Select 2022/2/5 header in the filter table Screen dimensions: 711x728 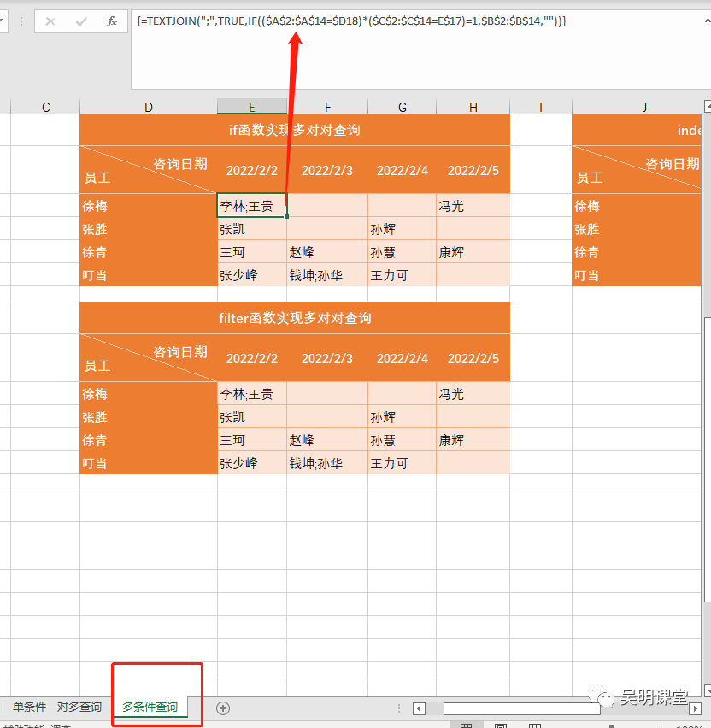pos(473,358)
